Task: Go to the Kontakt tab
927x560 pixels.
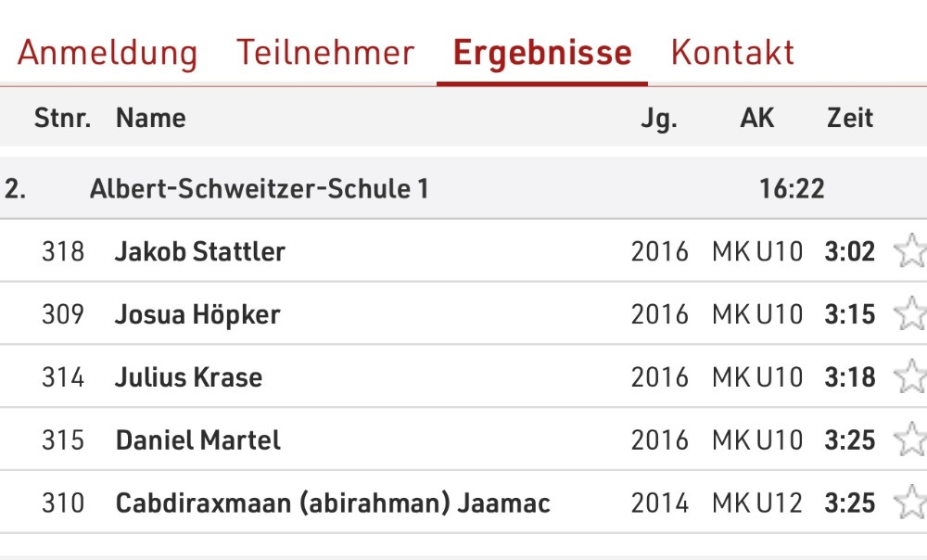Action: coord(732,53)
